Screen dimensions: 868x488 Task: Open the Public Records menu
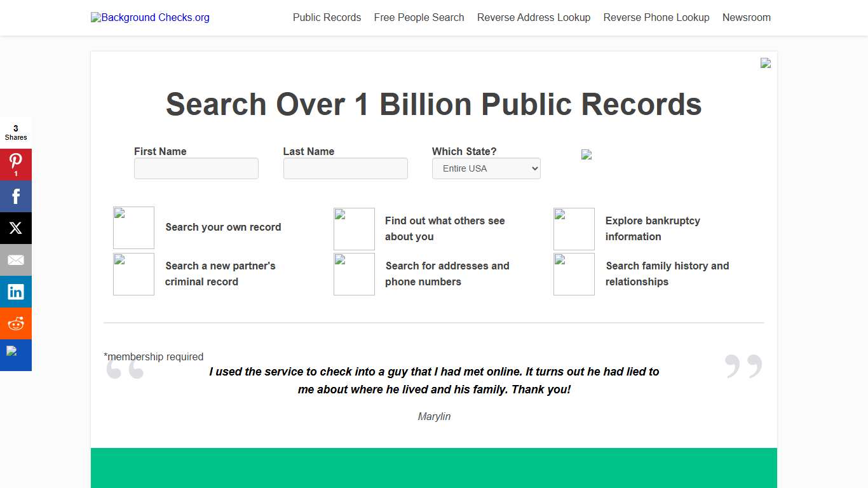(x=327, y=17)
